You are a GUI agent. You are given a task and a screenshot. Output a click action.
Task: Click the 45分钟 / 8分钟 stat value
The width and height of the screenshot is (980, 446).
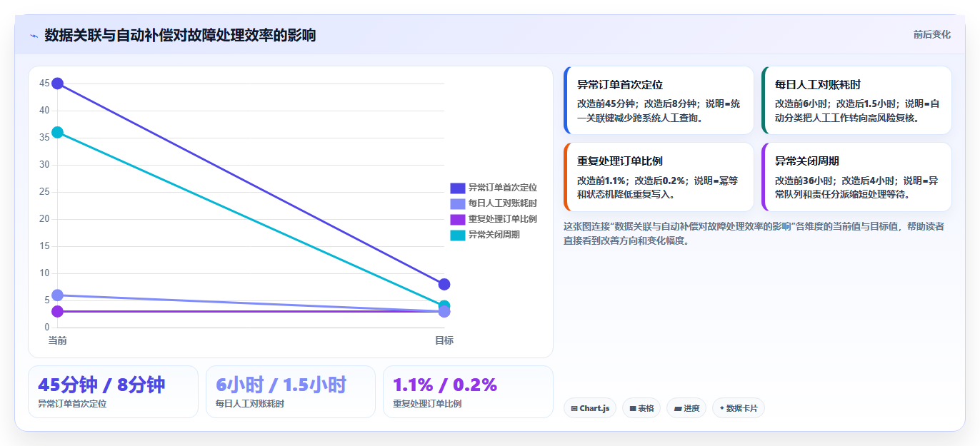[101, 385]
